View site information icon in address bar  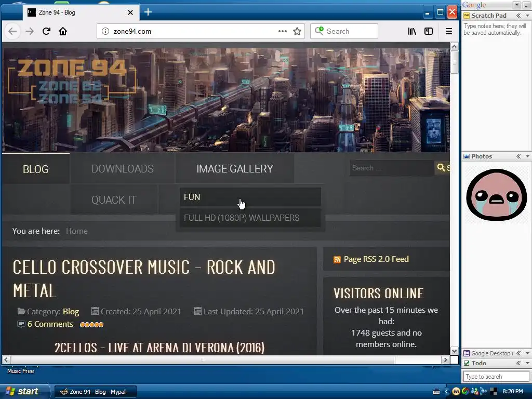coord(105,31)
